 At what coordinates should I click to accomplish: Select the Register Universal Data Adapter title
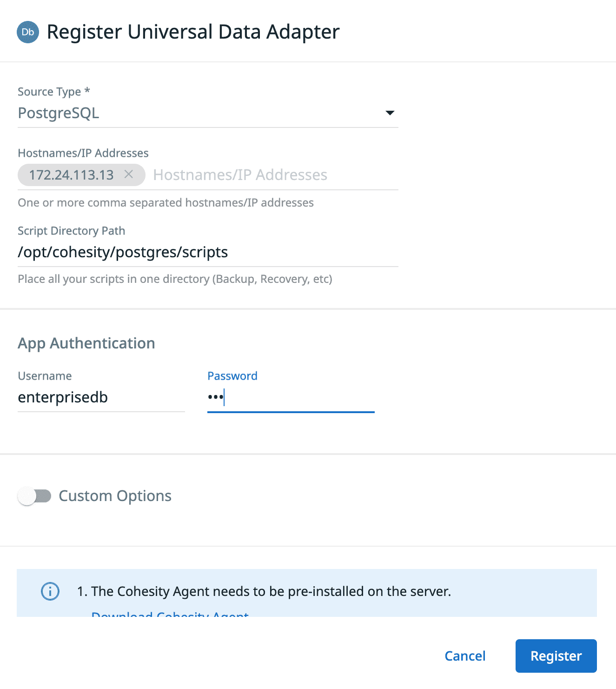click(x=193, y=32)
